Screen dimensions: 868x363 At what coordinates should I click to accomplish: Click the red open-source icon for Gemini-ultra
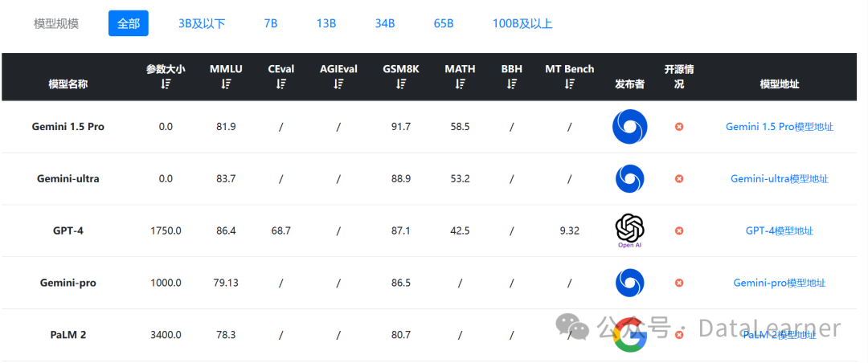pyautogui.click(x=679, y=178)
